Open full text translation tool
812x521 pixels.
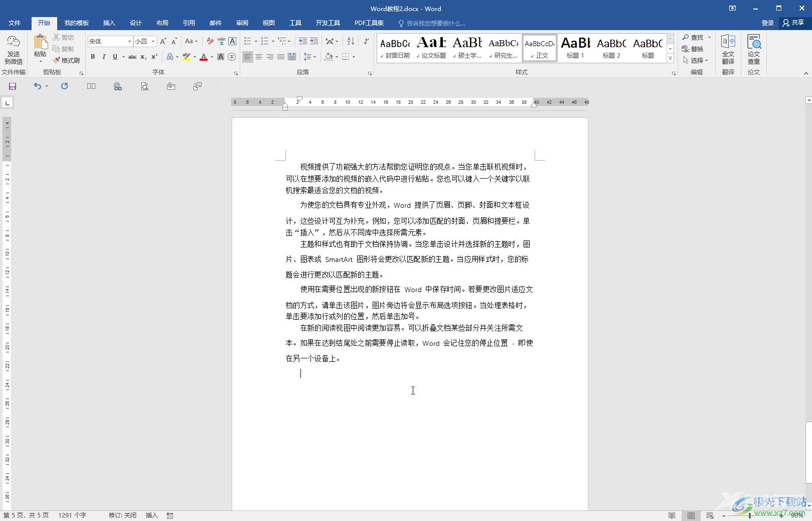click(x=728, y=49)
